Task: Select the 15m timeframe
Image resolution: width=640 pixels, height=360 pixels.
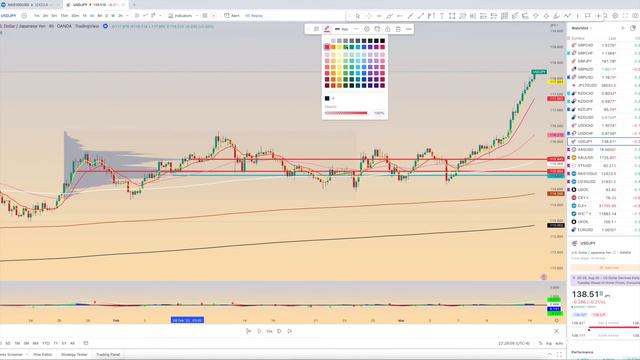Action: click(64, 16)
